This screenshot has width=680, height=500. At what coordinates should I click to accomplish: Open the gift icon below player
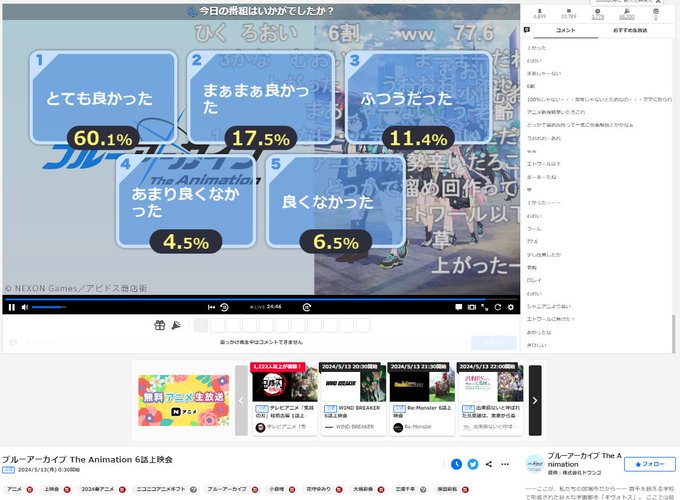click(160, 325)
